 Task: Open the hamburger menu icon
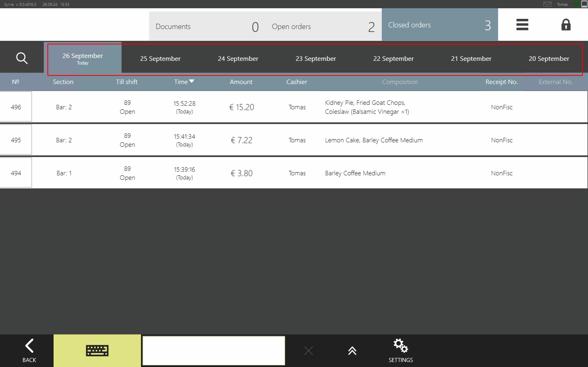pos(522,25)
